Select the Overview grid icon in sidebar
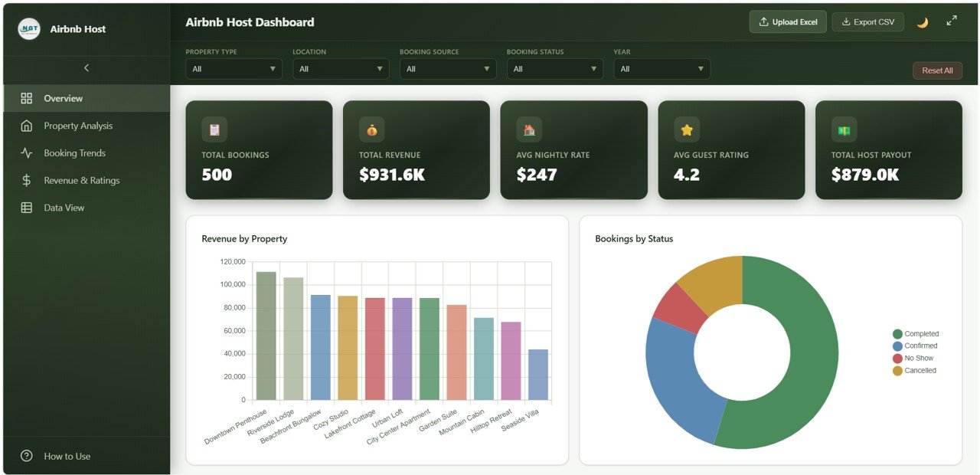This screenshot has width=980, height=475. click(26, 98)
